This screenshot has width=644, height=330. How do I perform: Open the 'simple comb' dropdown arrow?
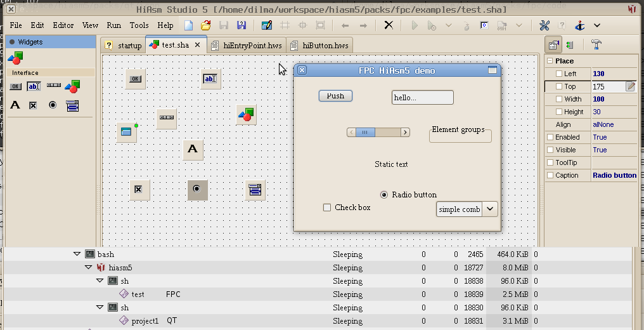(490, 209)
